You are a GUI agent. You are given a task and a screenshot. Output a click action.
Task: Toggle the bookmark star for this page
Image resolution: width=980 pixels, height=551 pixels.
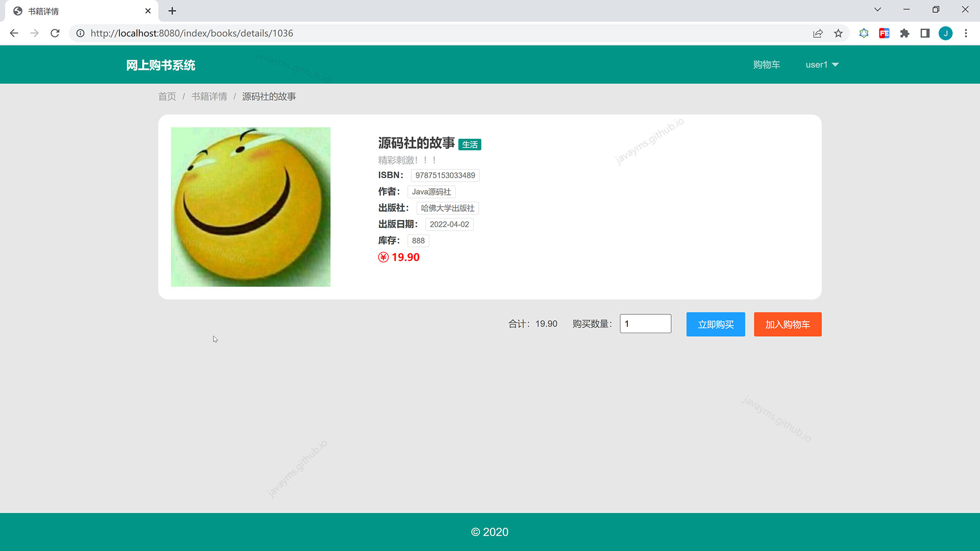pyautogui.click(x=838, y=33)
